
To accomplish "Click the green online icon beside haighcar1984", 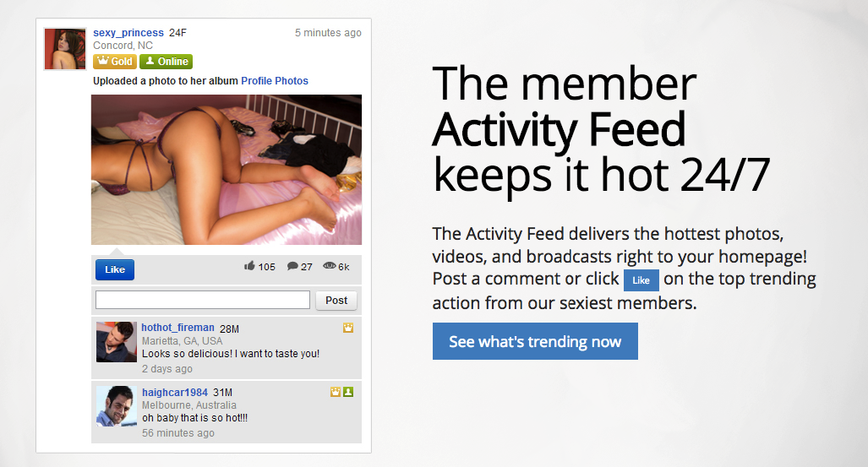I will pyautogui.click(x=348, y=392).
